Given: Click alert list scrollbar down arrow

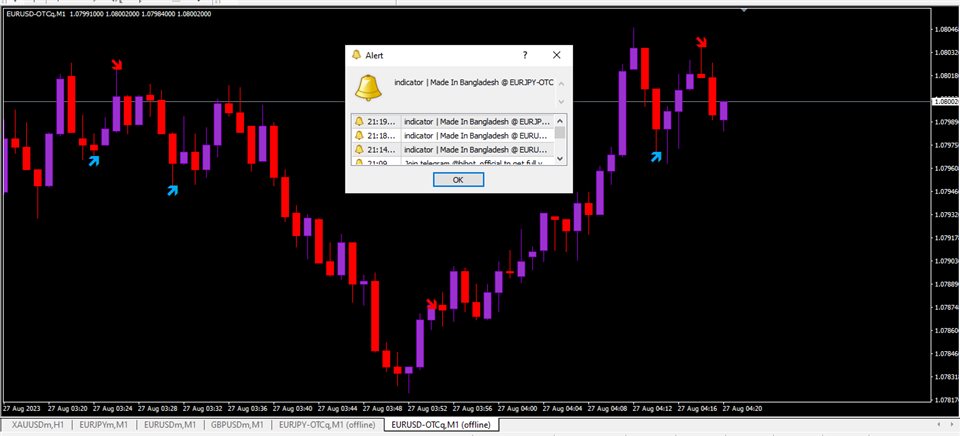Looking at the screenshot, I should pyautogui.click(x=560, y=159).
